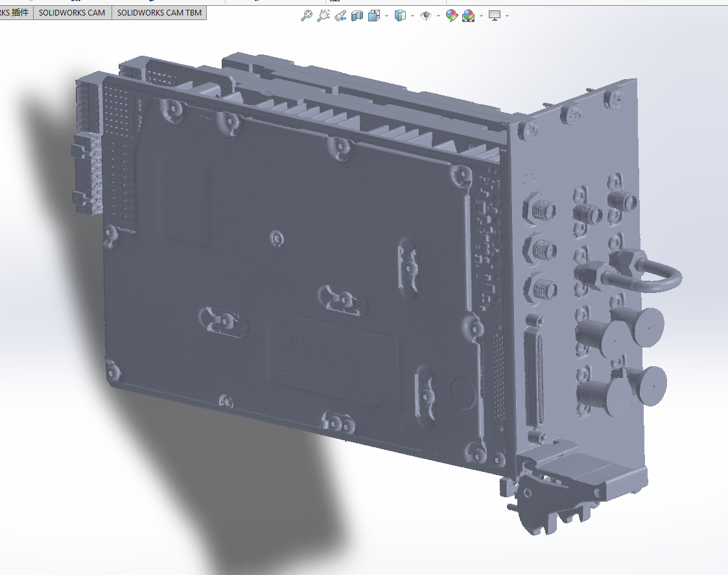Screen dimensions: 728x575
Task: Expand the Display Style dropdown arrow
Action: tap(412, 16)
